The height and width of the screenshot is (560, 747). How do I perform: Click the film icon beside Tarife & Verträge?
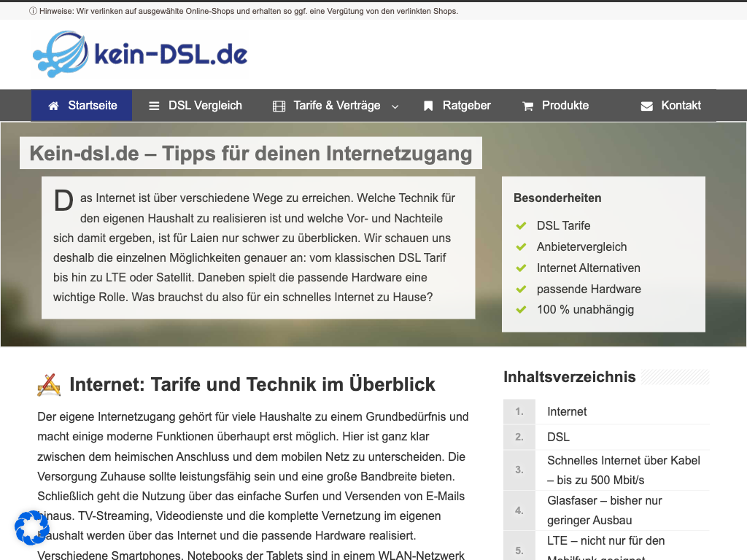click(x=279, y=106)
